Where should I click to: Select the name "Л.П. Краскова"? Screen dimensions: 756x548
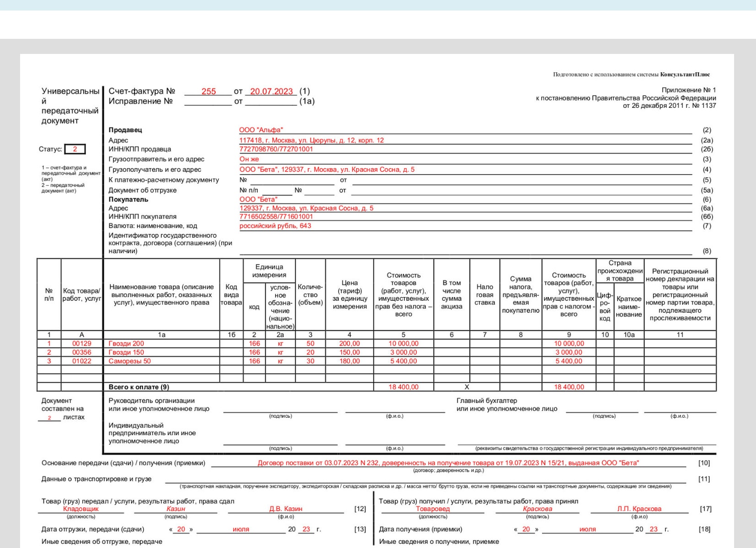point(639,509)
